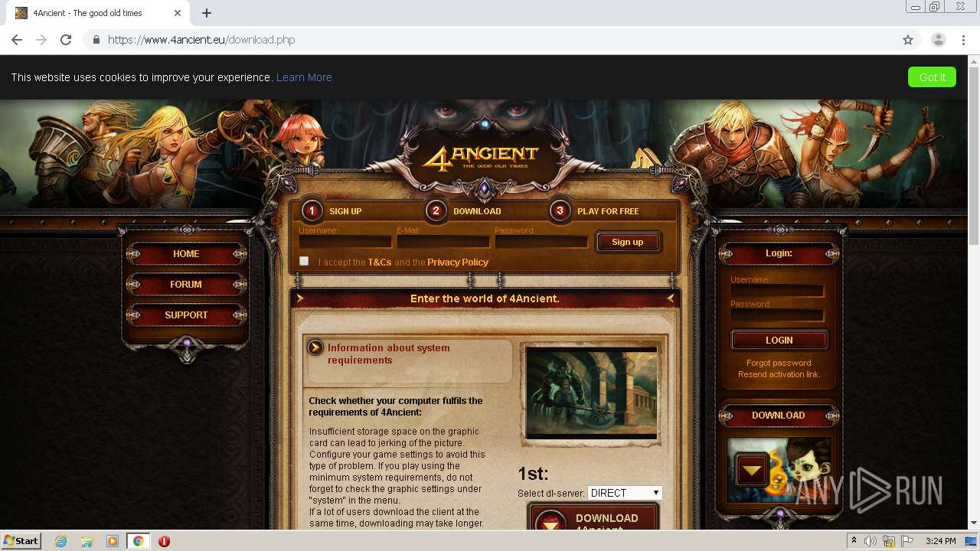Viewport: 980px width, 551px height.
Task: Click the Information about system requirements heading
Action: (389, 354)
